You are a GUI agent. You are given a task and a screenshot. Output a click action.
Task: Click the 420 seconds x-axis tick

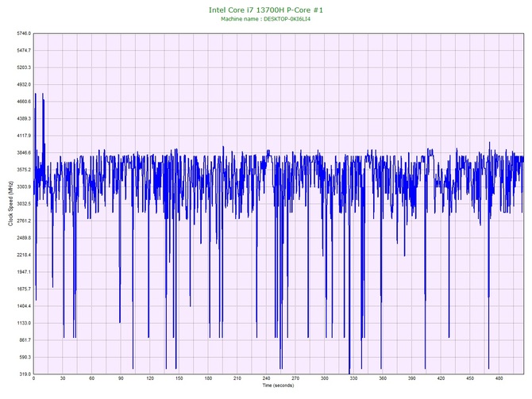pyautogui.click(x=441, y=378)
